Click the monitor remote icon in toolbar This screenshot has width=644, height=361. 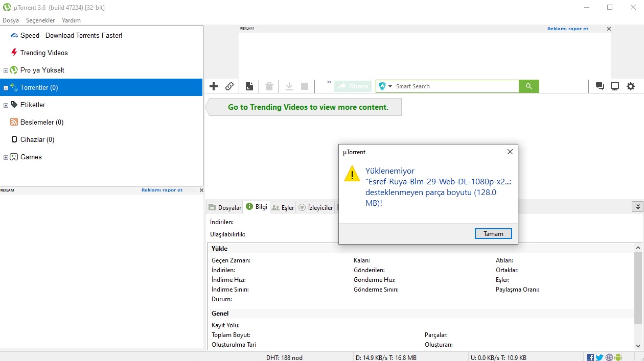pyautogui.click(x=615, y=86)
